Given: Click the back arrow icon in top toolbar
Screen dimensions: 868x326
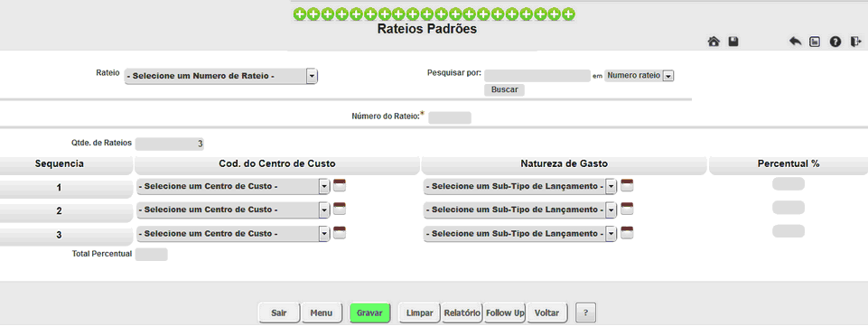Looking at the screenshot, I should coord(795,42).
